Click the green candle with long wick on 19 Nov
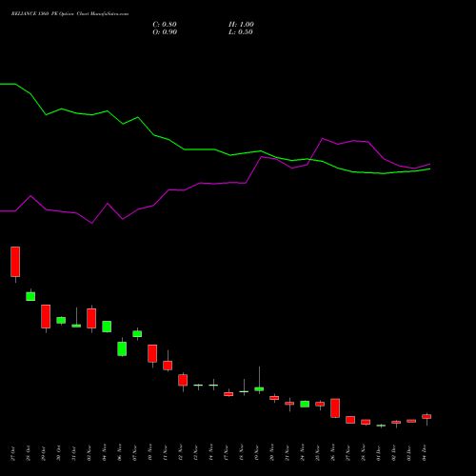476x476 pixels. point(259,388)
